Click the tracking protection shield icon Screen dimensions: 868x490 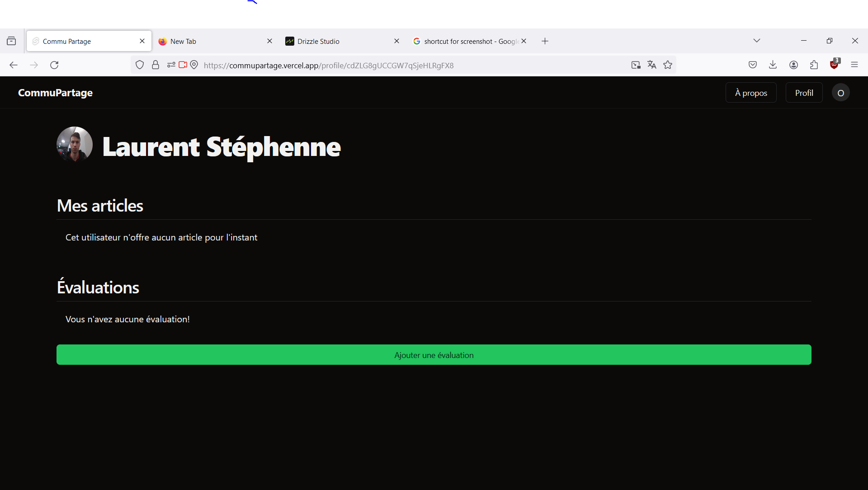140,65
